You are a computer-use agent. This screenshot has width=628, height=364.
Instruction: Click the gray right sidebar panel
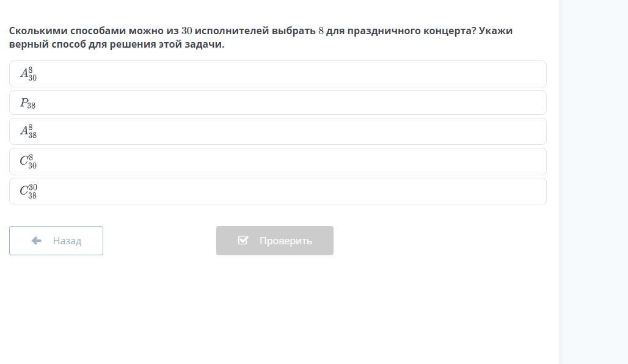click(593, 182)
